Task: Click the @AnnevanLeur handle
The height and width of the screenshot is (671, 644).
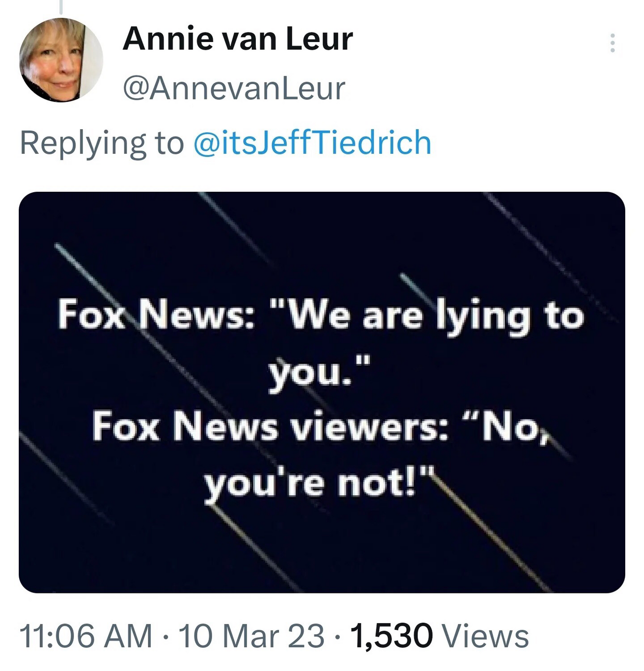Action: point(234,89)
